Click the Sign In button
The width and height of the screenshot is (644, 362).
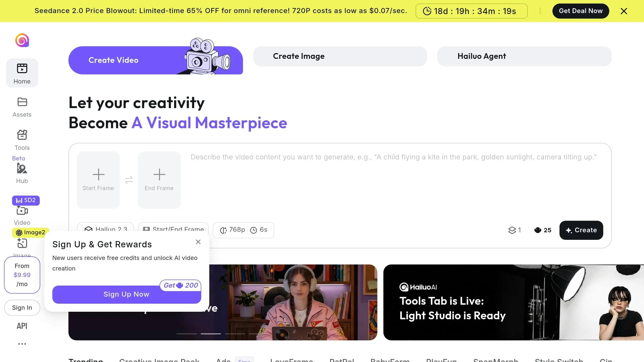[22, 308]
